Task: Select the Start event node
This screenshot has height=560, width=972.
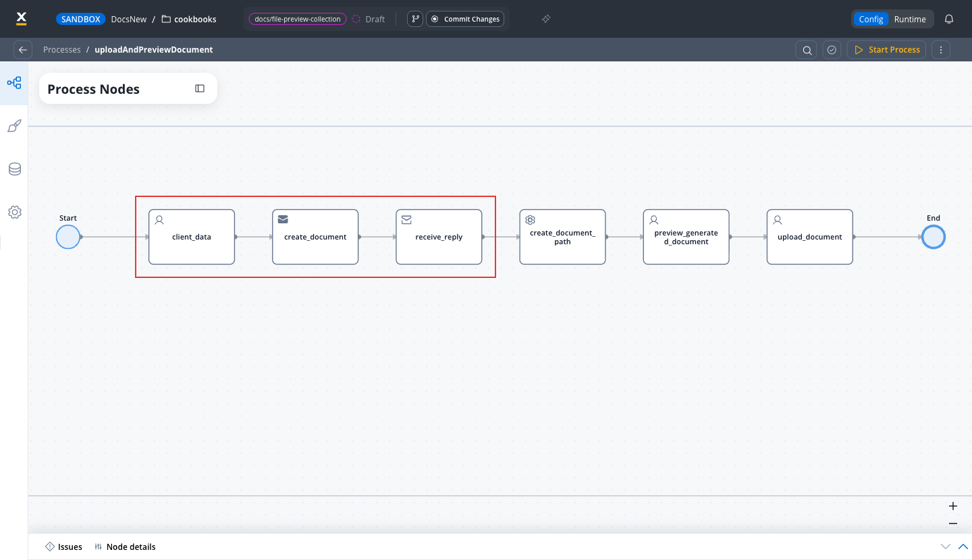Action: [x=68, y=237]
